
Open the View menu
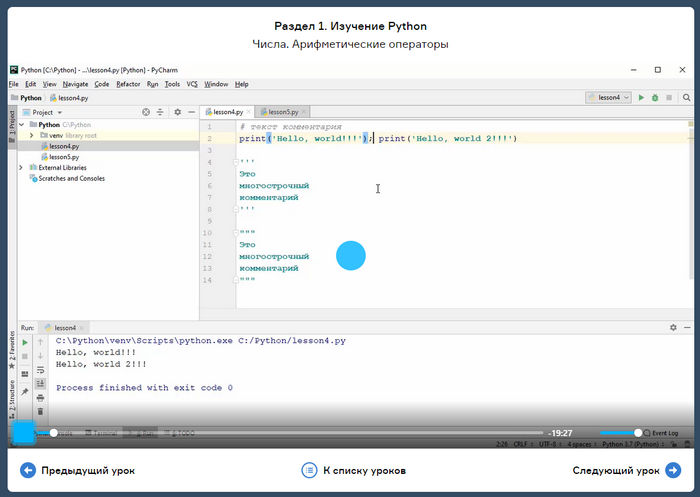49,84
